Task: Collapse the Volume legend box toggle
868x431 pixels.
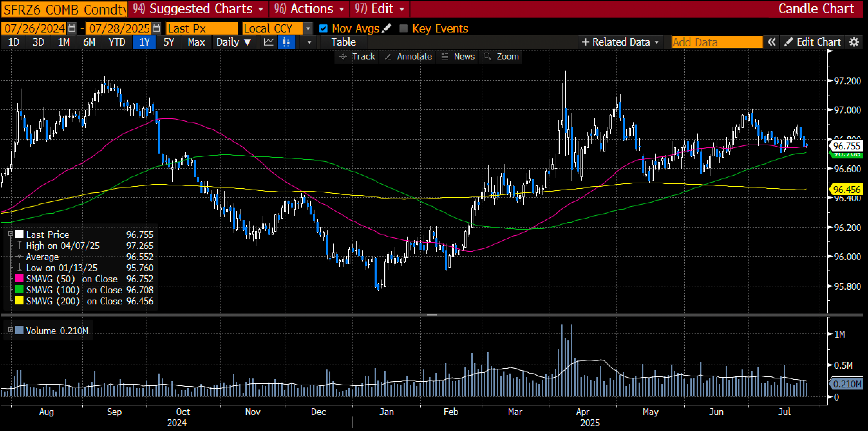Action: coord(11,330)
